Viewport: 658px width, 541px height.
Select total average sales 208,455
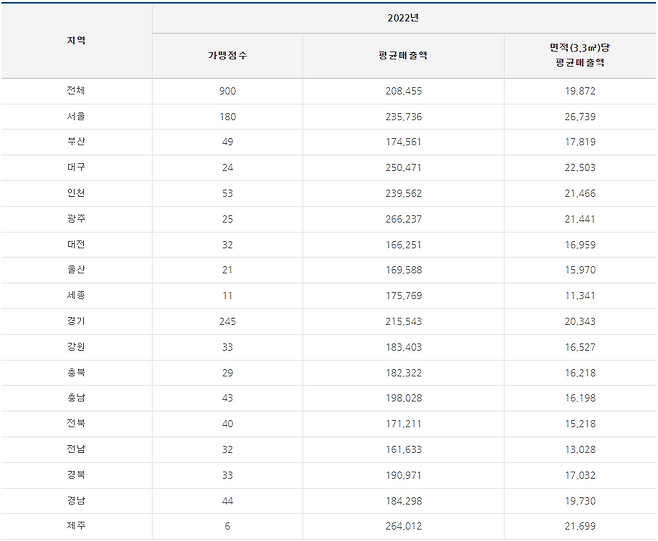(403, 91)
